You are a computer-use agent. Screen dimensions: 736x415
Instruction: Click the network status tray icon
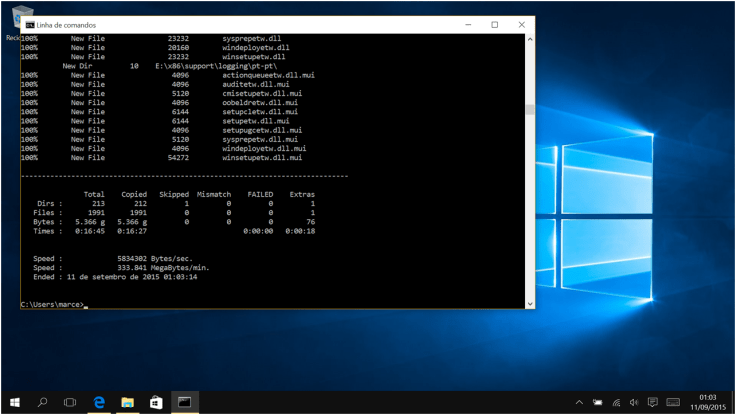coord(616,402)
